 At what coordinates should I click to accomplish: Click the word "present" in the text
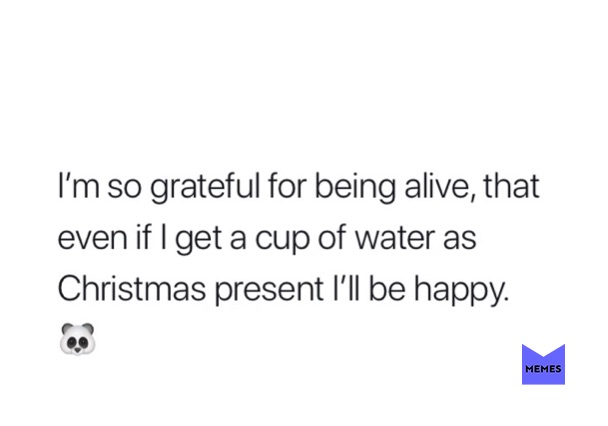[276, 289]
